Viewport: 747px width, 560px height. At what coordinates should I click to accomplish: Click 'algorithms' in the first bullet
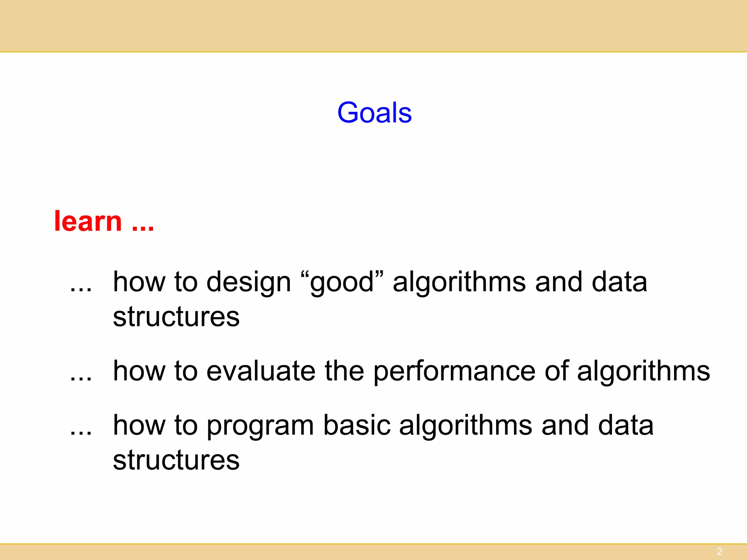[459, 283]
